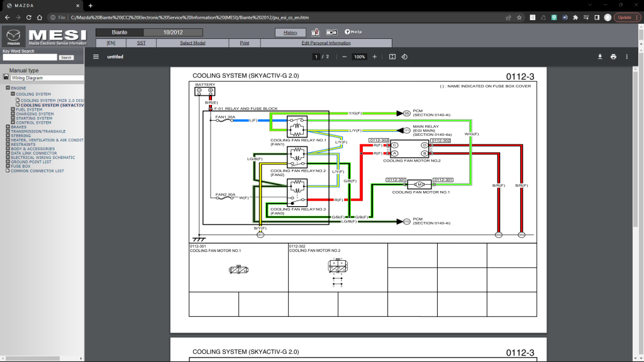Print the PDF using printer icon

coord(613,57)
